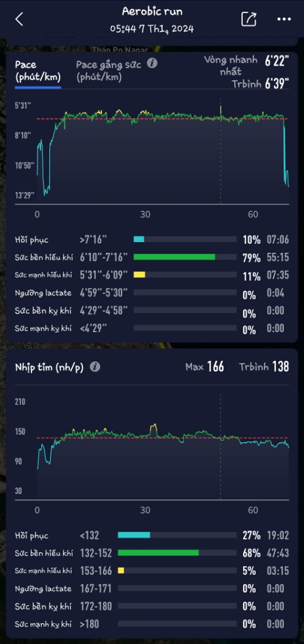Tap the Vòng nhanh nhất 6'22" value
Viewport: 304px width, 644px height.
coord(277,61)
